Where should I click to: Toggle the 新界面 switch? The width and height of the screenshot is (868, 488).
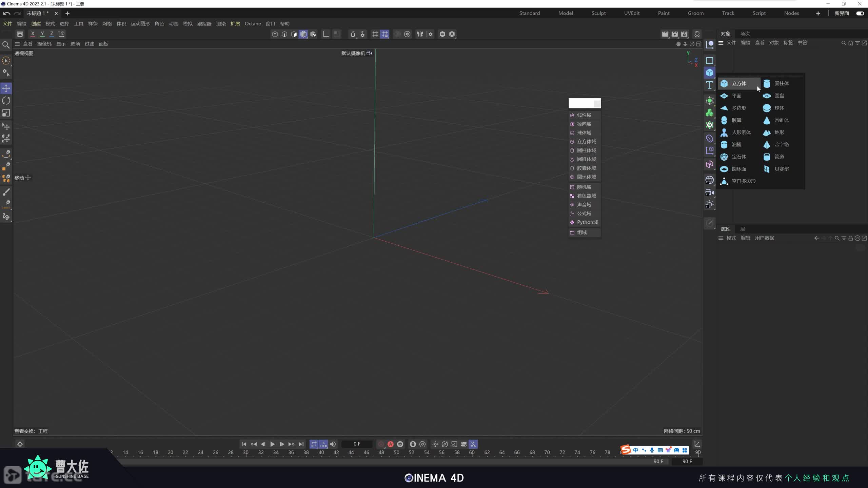[860, 13]
